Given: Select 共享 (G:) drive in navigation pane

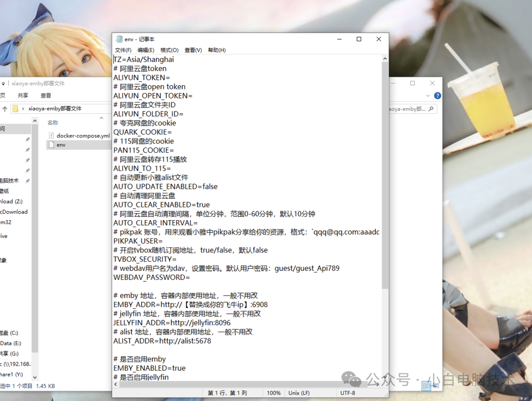Looking at the screenshot, I should [x=9, y=354].
